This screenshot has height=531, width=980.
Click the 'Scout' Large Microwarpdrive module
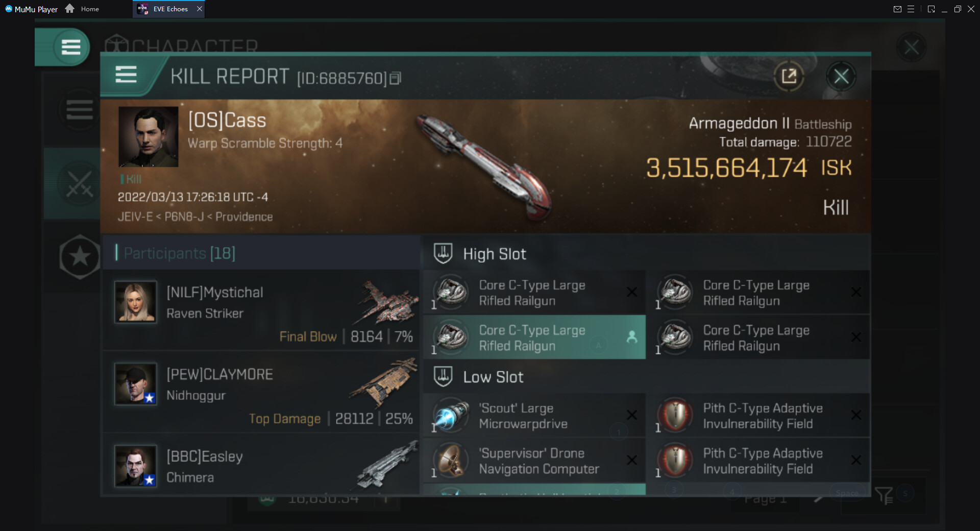click(534, 416)
